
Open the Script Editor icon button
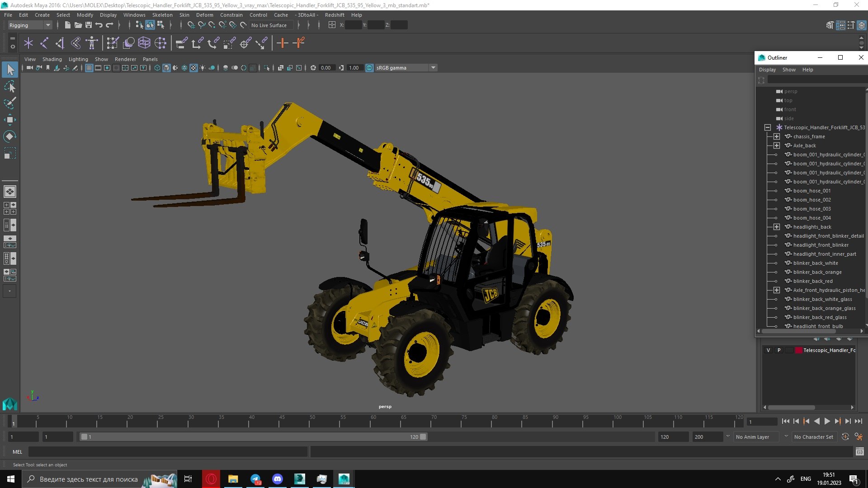(x=860, y=452)
